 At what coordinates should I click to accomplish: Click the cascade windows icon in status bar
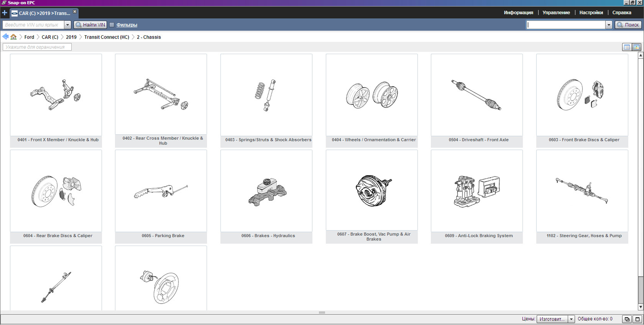627,319
